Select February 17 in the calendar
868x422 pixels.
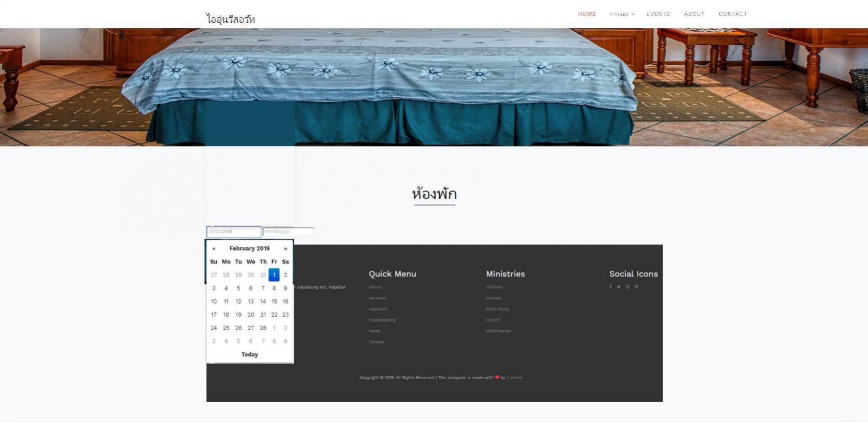click(214, 315)
